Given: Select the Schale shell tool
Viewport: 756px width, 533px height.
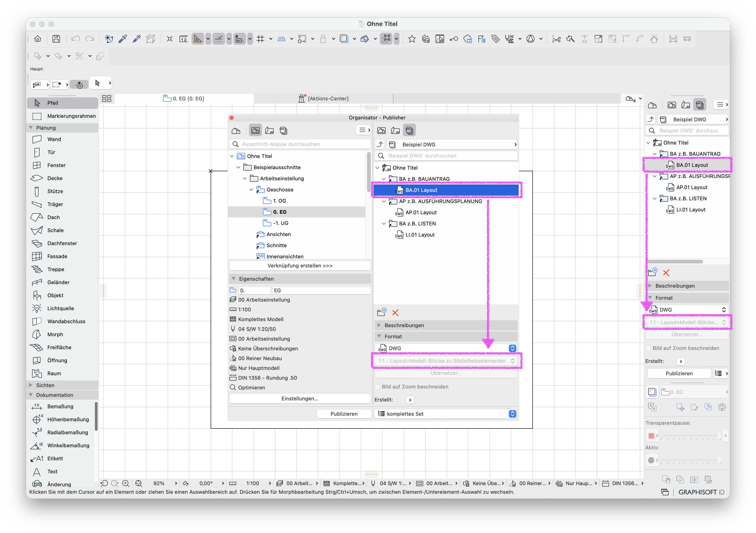Looking at the screenshot, I should tap(63, 230).
